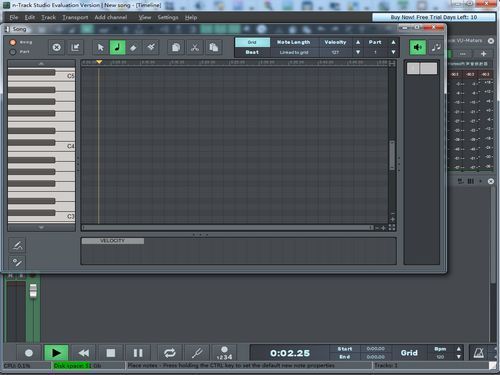Open the File menu
The height and width of the screenshot is (375, 500).
coord(14,17)
